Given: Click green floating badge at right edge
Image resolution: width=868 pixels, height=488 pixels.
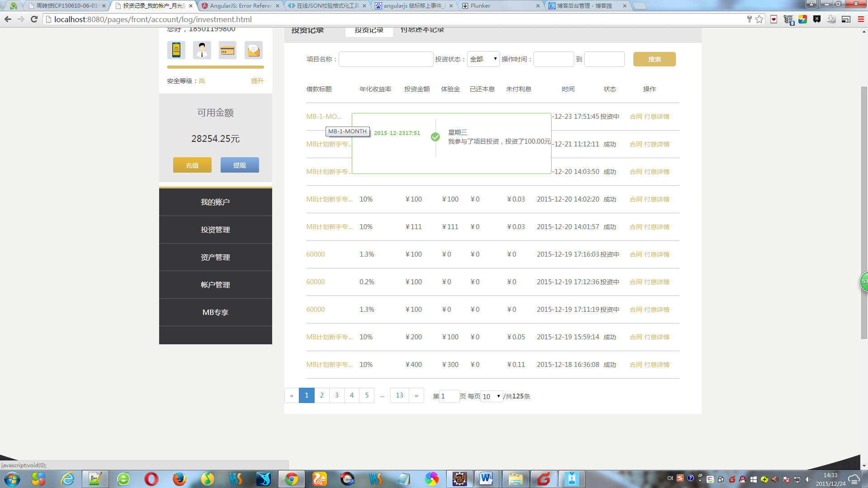Looking at the screenshot, I should (x=863, y=282).
